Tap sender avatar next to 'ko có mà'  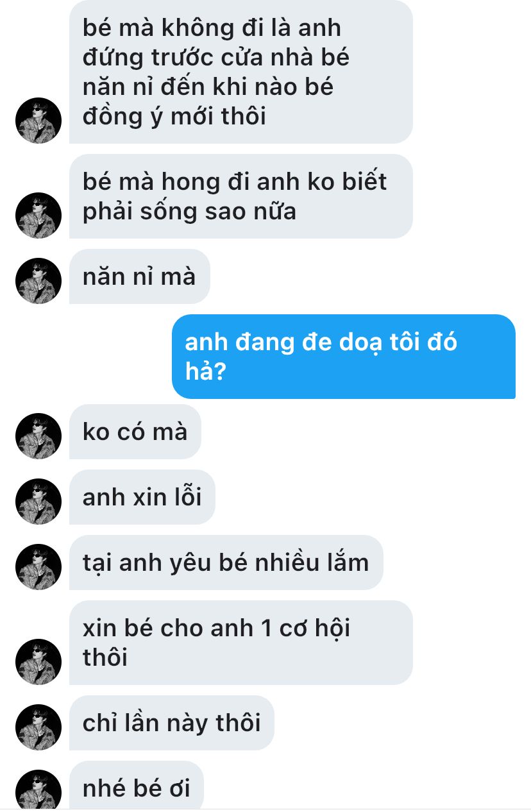(x=38, y=436)
